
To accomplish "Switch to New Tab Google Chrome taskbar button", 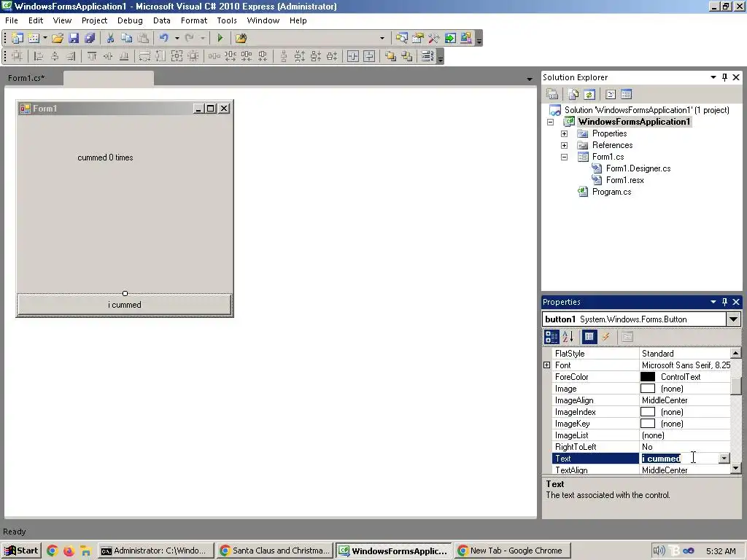I will [512, 551].
